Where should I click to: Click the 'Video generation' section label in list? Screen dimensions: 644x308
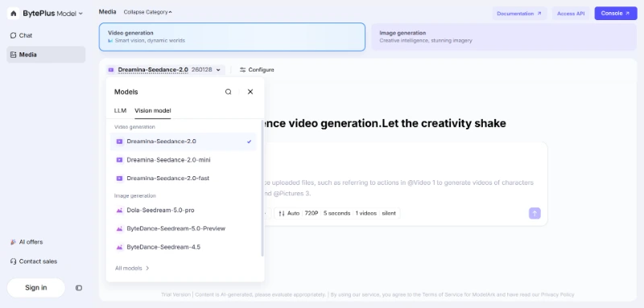[134, 127]
